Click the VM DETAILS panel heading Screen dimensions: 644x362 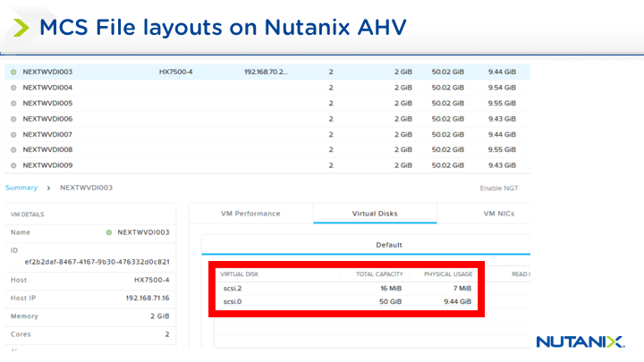27,215
